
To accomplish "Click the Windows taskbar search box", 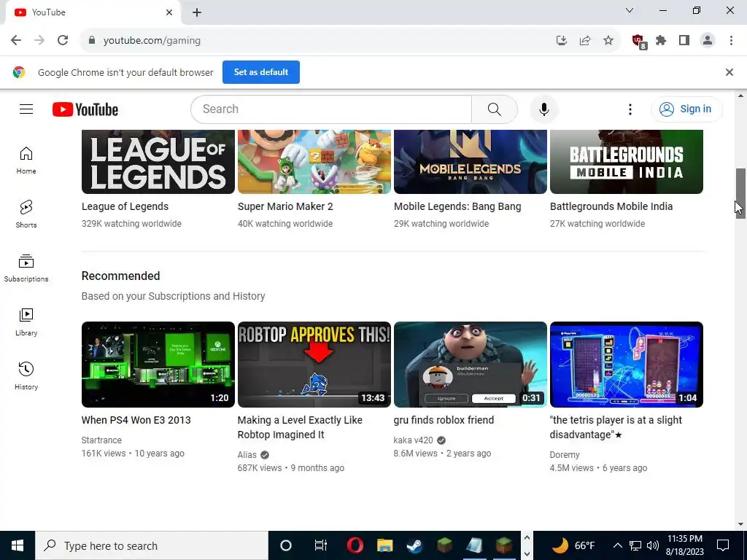I will (152, 545).
